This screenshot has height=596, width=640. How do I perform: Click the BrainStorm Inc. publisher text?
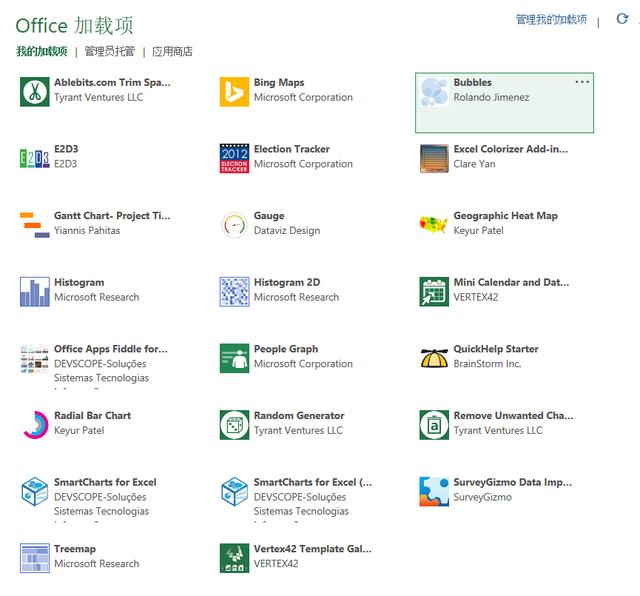487,364
